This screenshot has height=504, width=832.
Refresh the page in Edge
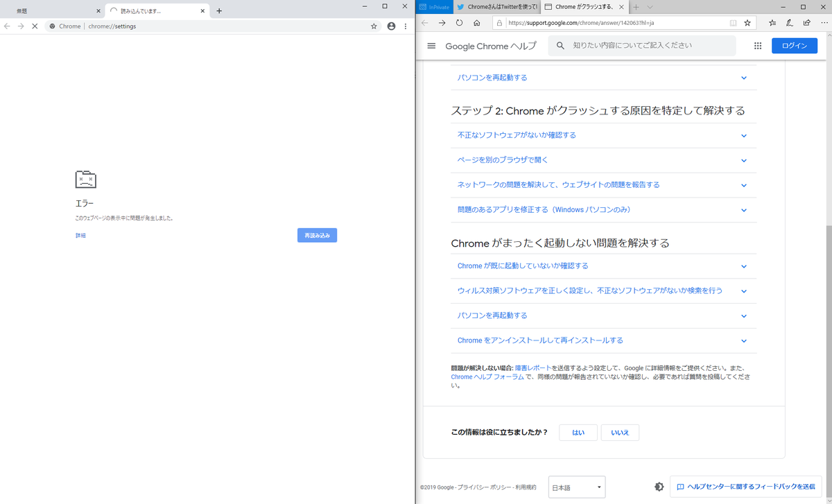click(x=459, y=22)
